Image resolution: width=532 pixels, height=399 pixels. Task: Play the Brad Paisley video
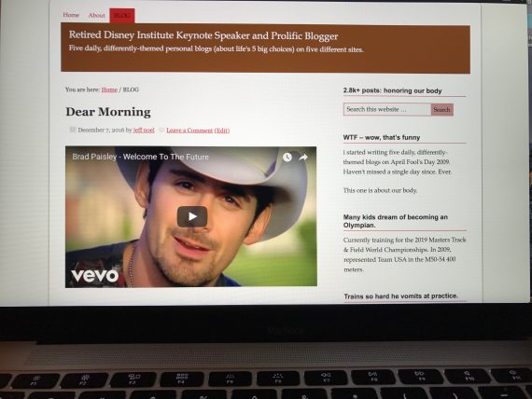pyautogui.click(x=192, y=216)
